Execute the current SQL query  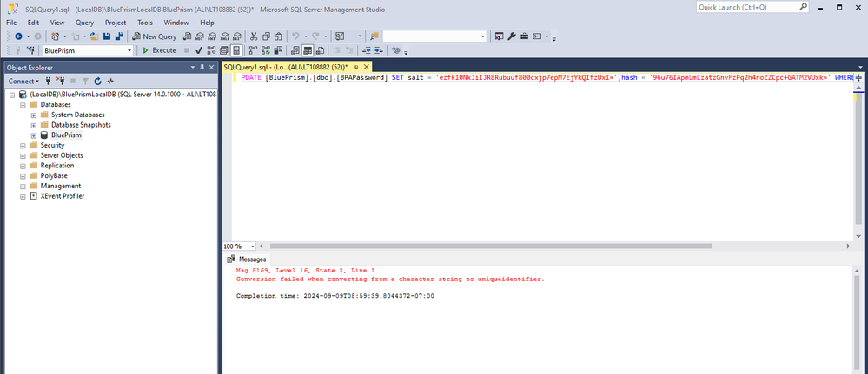click(x=159, y=50)
